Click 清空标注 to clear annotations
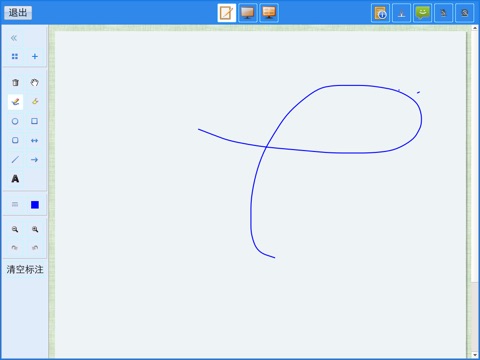Image resolution: width=480 pixels, height=360 pixels. 25,269
